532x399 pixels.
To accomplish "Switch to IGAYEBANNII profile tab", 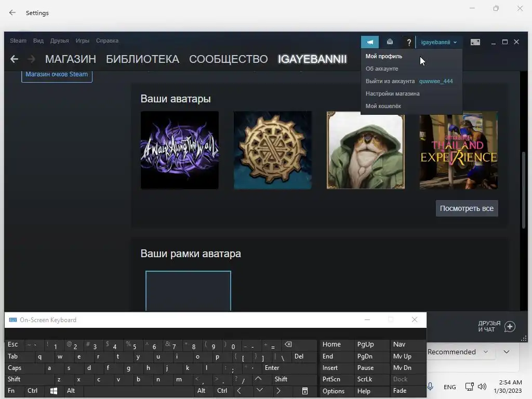I will point(312,59).
